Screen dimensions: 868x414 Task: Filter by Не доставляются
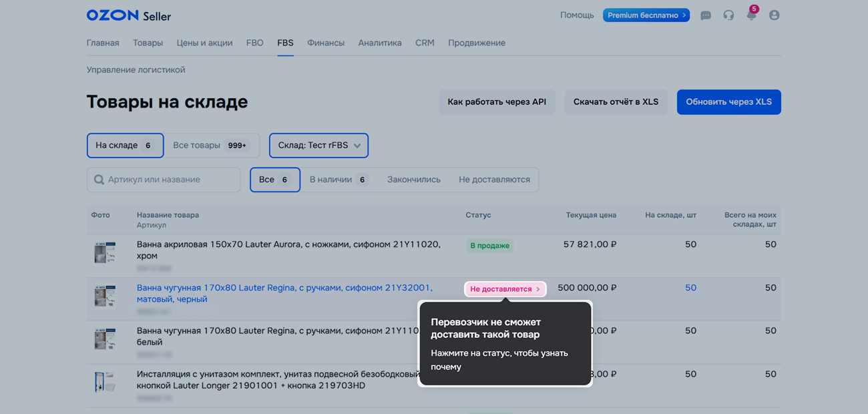(x=494, y=180)
